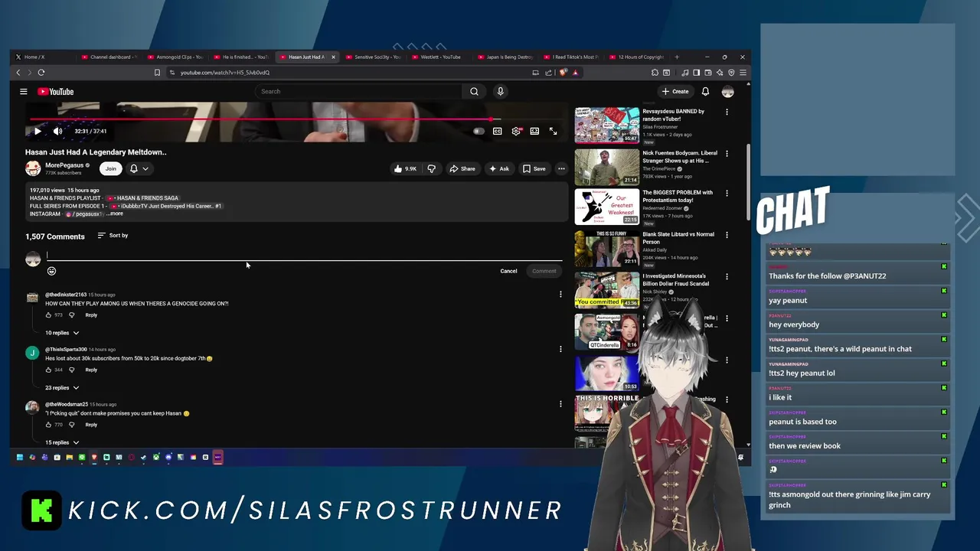This screenshot has height=551, width=980.
Task: Like the video with 9.9K likes
Action: [x=404, y=169]
